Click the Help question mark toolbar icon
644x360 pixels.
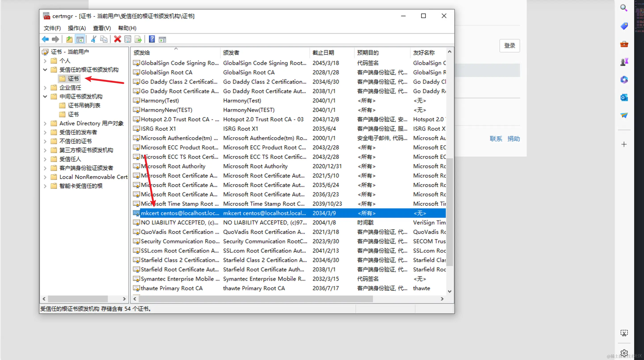(x=152, y=39)
